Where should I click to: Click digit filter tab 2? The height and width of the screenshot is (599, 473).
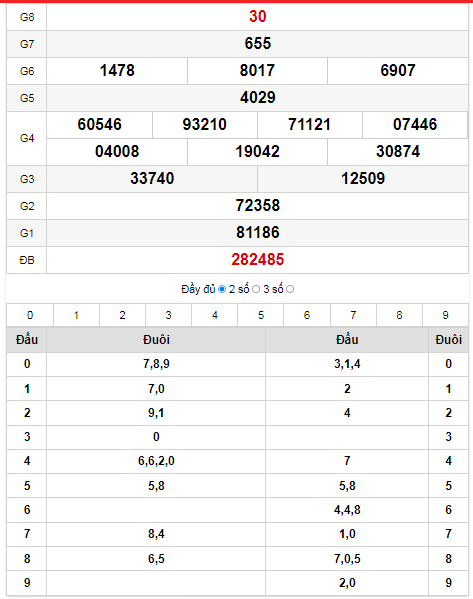point(122,315)
